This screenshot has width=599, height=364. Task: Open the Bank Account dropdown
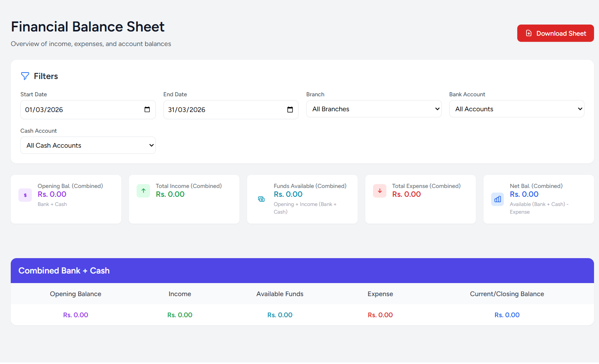pyautogui.click(x=516, y=109)
